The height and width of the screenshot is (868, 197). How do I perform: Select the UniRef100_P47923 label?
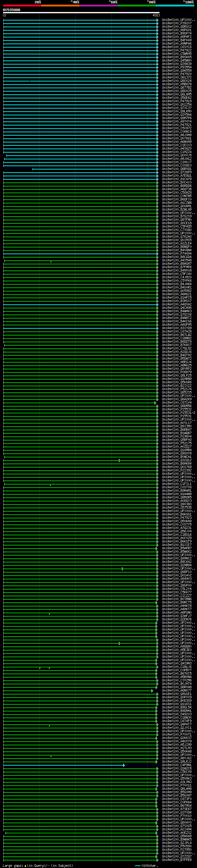177,518
